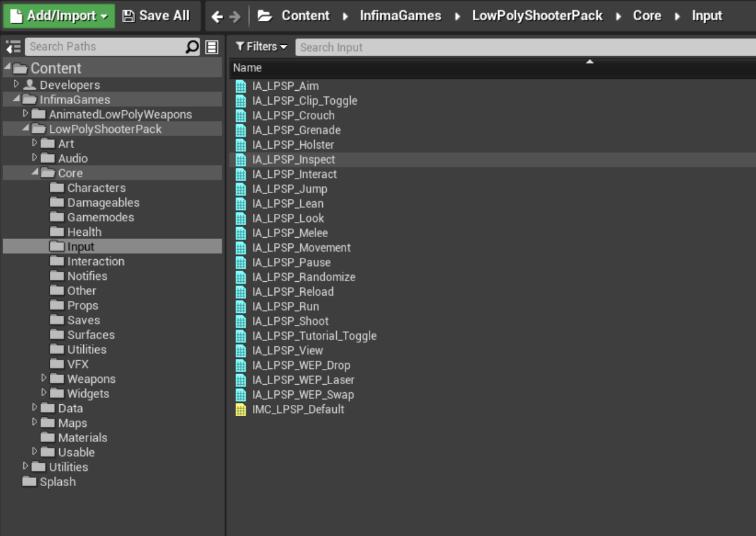The image size is (756, 536).
Task: Click the IMC_LPSP_Default yellow asset icon
Action: coord(240,409)
